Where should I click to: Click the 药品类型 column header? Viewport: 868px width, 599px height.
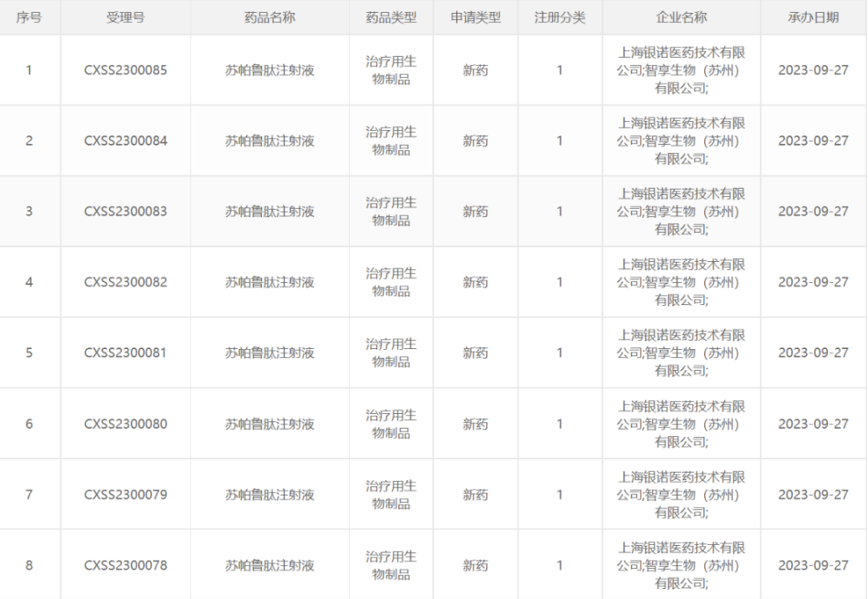391,17
